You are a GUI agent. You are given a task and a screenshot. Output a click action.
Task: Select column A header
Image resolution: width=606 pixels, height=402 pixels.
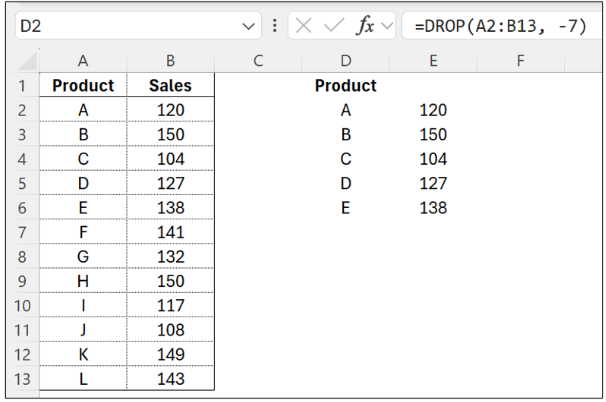(x=83, y=61)
